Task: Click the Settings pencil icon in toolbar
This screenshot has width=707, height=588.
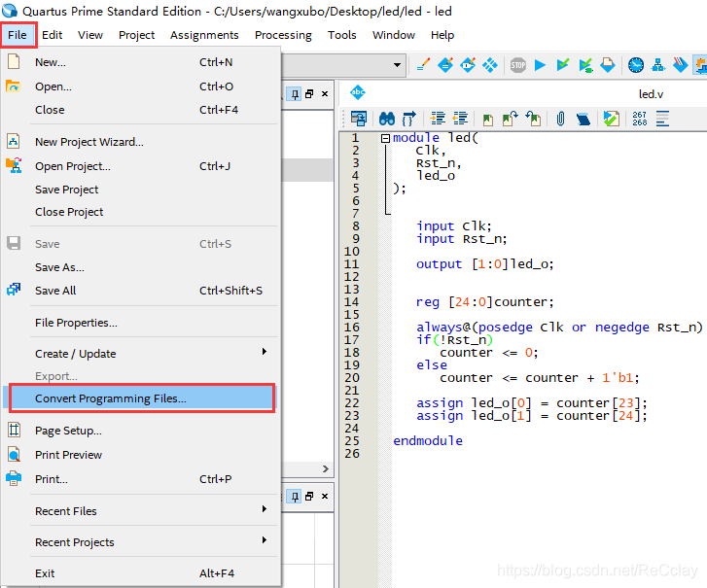Action: coord(423,65)
